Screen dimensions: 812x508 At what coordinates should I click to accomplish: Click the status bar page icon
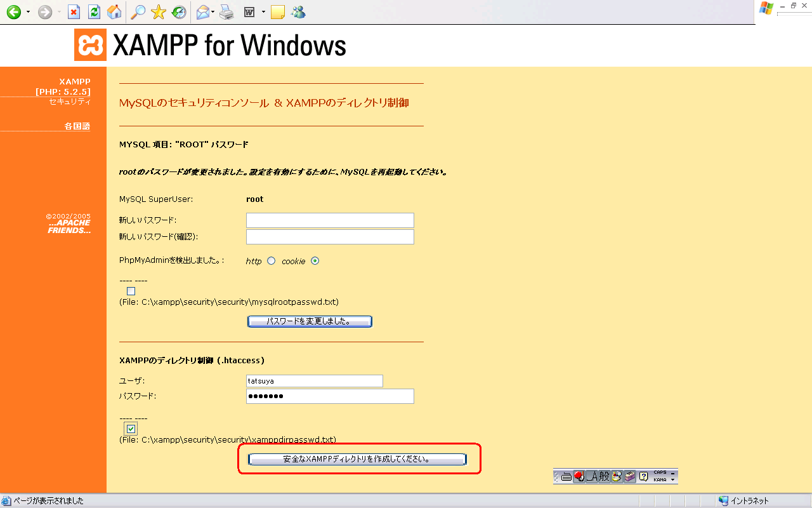coord(7,501)
